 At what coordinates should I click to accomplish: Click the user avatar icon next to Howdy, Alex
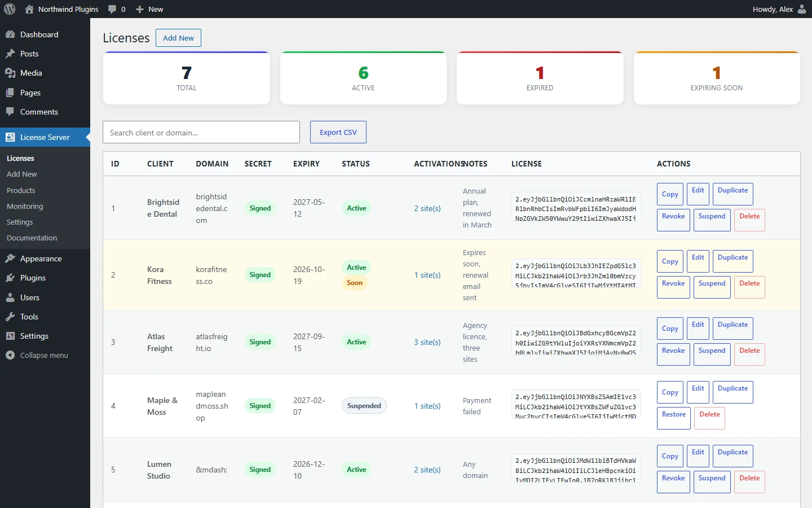point(802,9)
